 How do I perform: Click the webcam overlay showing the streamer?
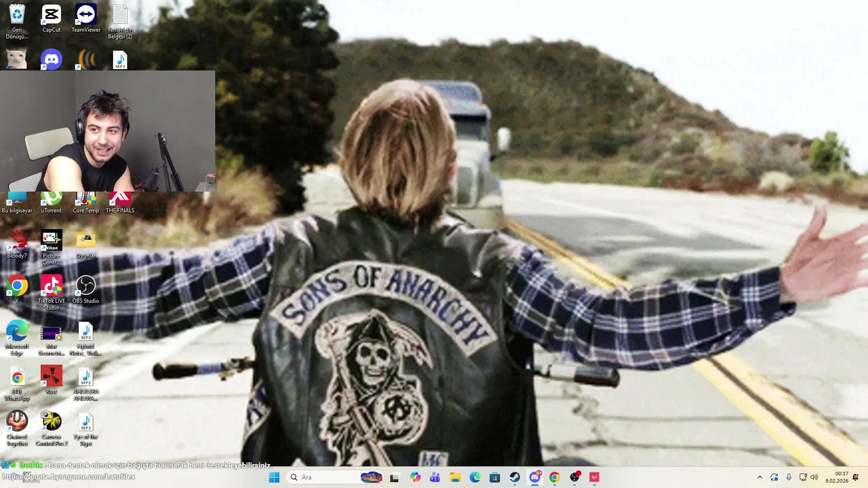pos(108,131)
